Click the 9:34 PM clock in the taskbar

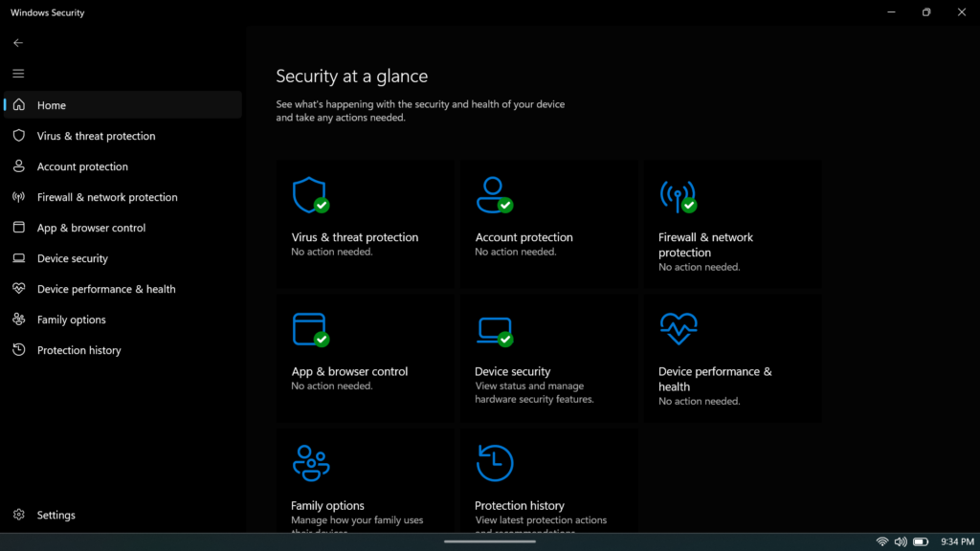[x=957, y=541]
